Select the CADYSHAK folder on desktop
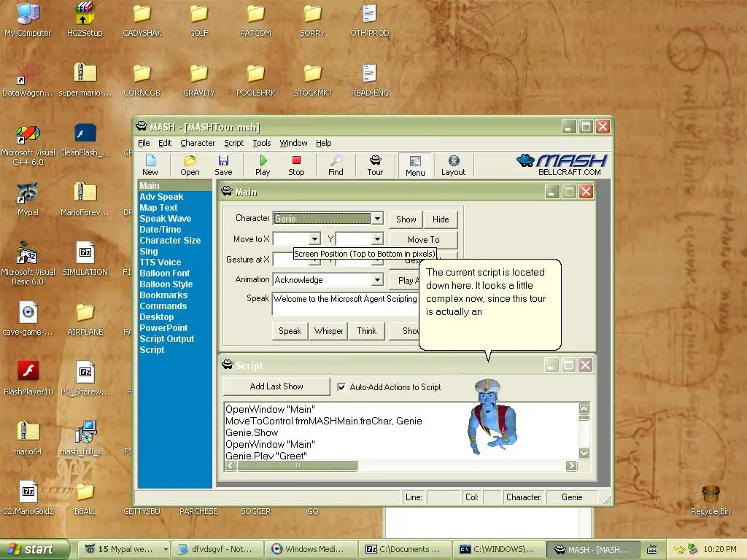747x560 pixels. pos(142,20)
